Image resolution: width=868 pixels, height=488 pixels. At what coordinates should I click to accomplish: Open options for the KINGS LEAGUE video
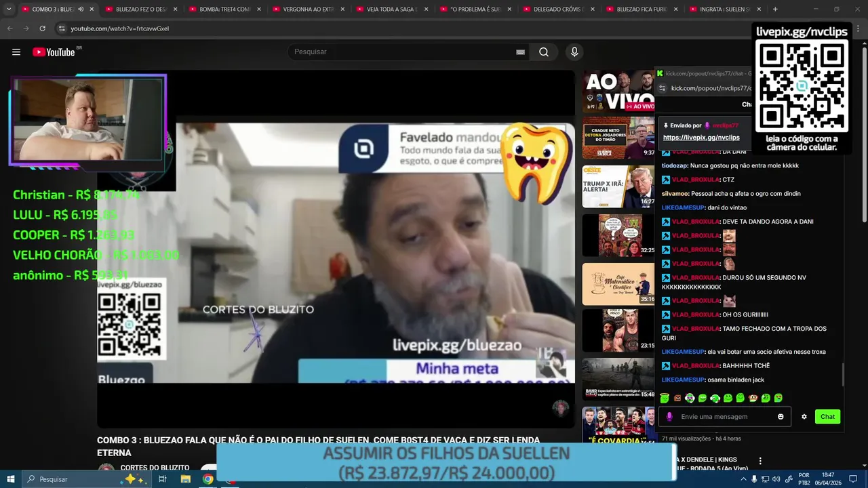pyautogui.click(x=760, y=461)
